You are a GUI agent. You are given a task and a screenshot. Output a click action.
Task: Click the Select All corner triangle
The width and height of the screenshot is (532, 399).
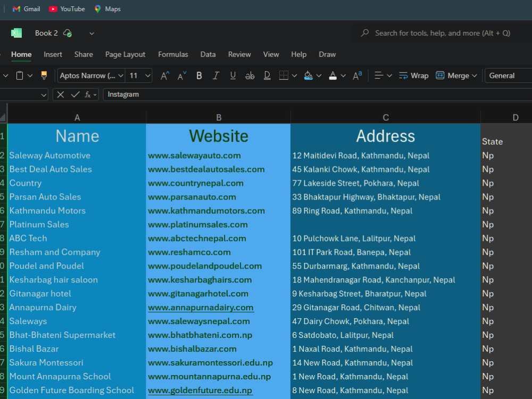pyautogui.click(x=3, y=118)
